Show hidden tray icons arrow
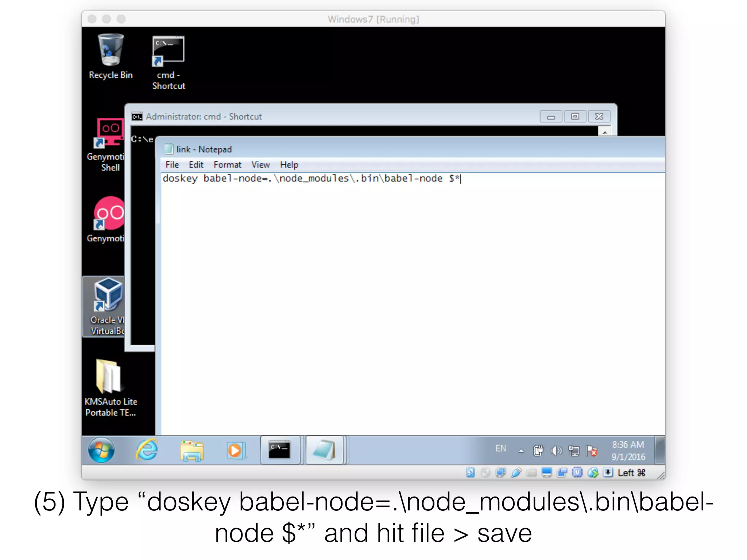The width and height of the screenshot is (747, 560). pos(521,451)
